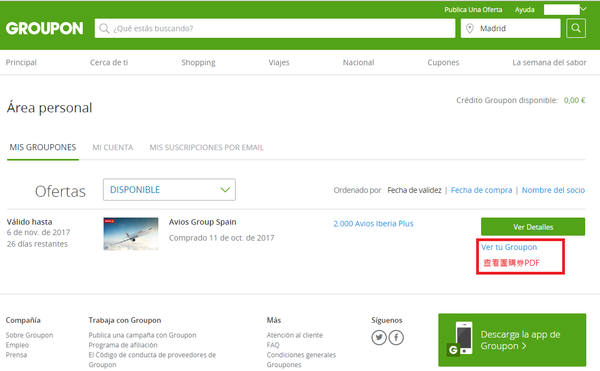600x371 pixels.
Task: Click the Ver Detalles button
Action: (533, 227)
